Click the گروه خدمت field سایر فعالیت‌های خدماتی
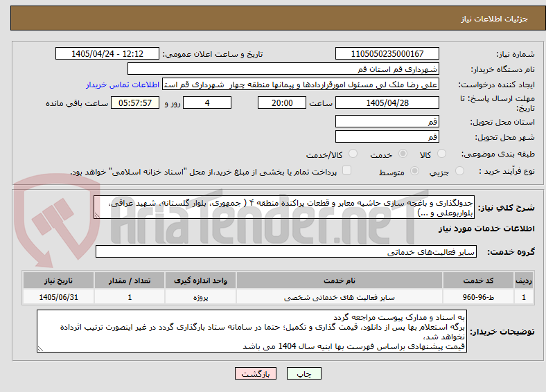This screenshot has width=546, height=392. coord(286,251)
